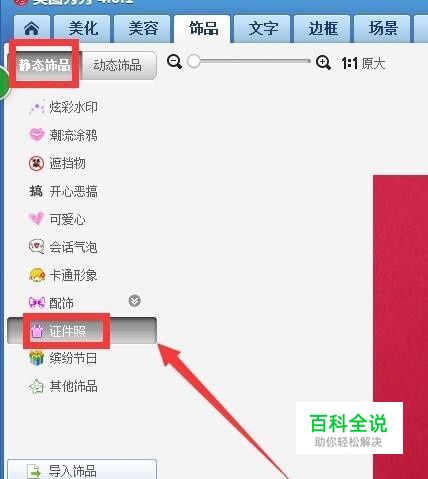Click the zoom slider handle

pyautogui.click(x=194, y=61)
